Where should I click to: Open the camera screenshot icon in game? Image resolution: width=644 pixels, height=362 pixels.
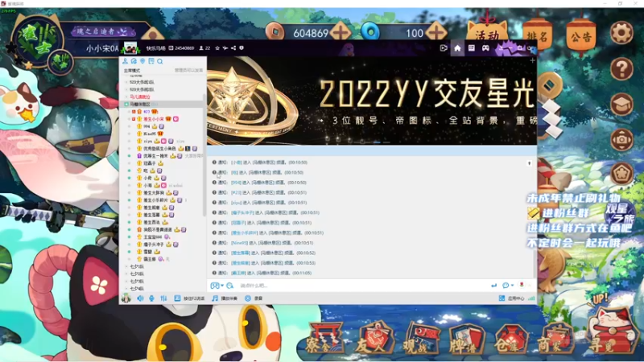(x=621, y=139)
